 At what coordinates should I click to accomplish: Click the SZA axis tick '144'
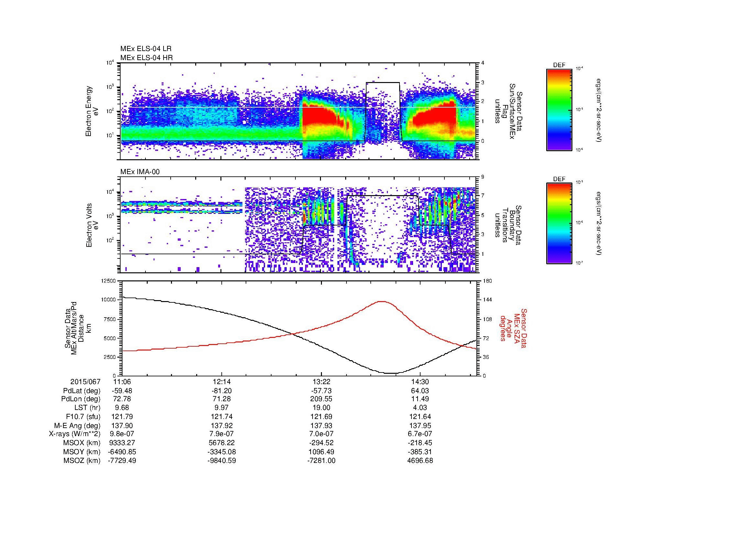point(487,300)
